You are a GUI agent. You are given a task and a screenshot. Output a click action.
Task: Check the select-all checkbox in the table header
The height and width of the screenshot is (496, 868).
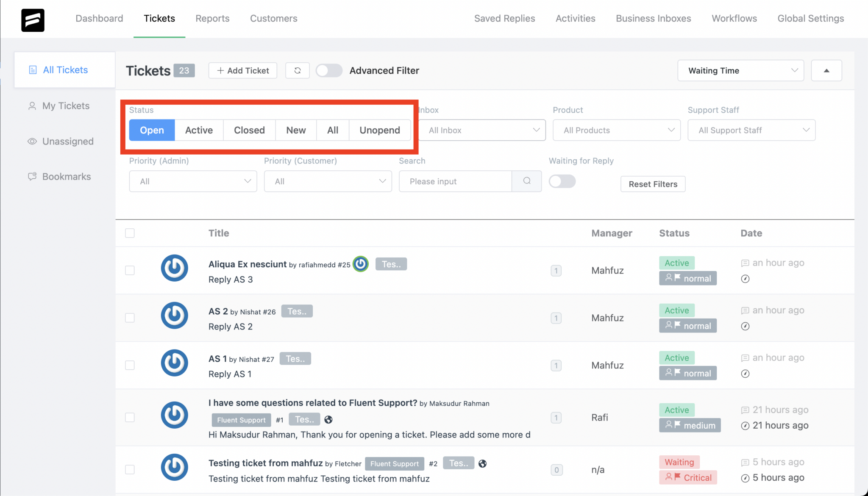pos(130,233)
